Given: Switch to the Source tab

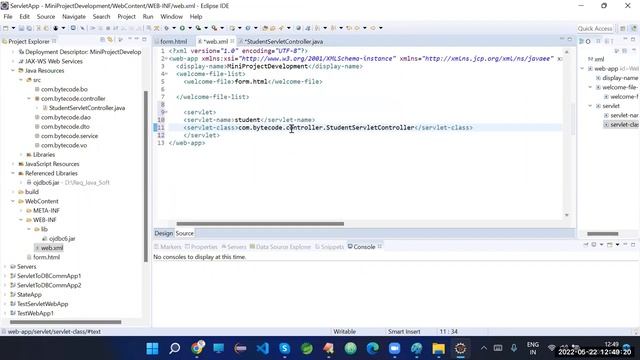Looking at the screenshot, I should click(184, 233).
